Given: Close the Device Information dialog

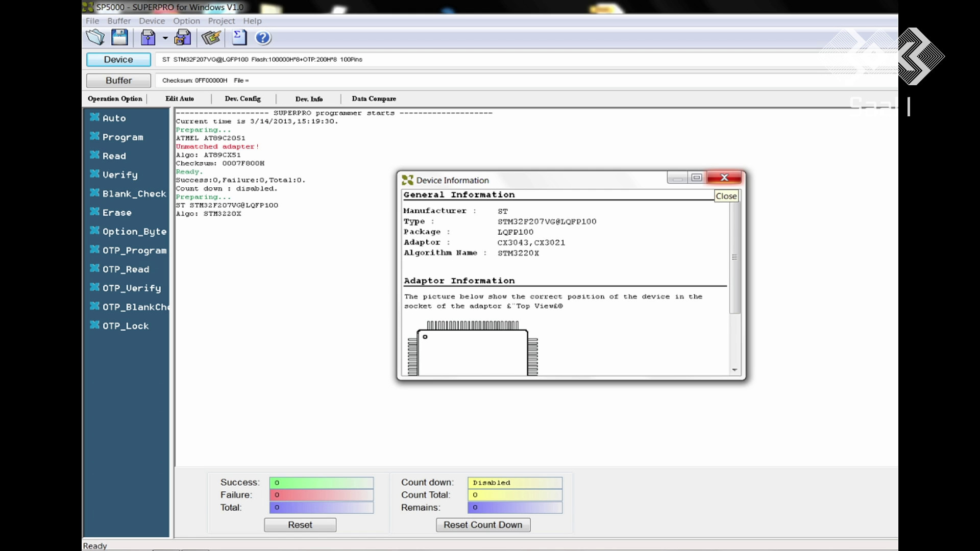Looking at the screenshot, I should coord(724,178).
